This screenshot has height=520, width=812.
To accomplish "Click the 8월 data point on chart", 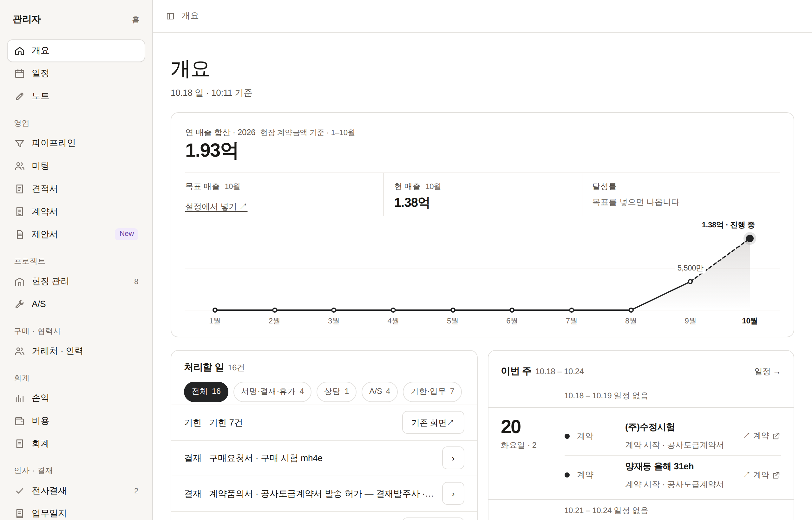I will click(x=631, y=310).
